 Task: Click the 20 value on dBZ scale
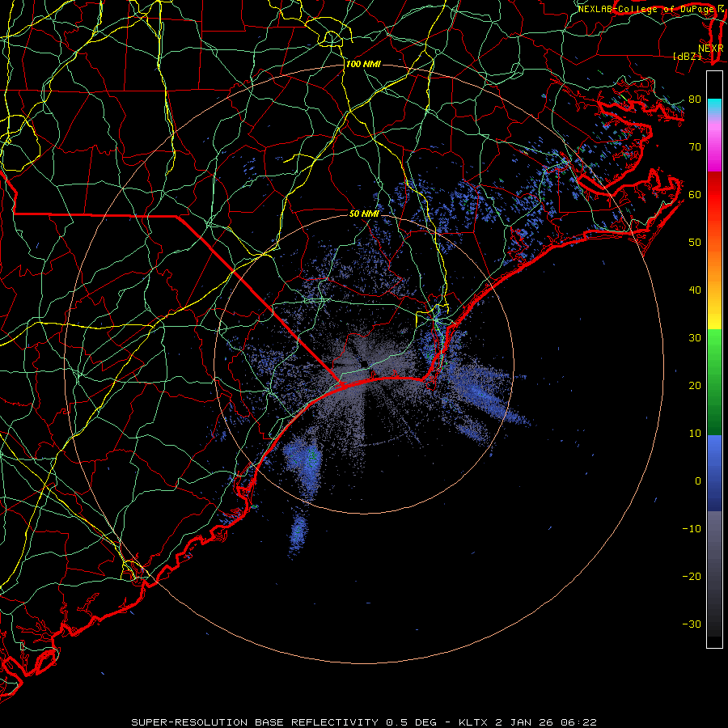pyautogui.click(x=695, y=386)
